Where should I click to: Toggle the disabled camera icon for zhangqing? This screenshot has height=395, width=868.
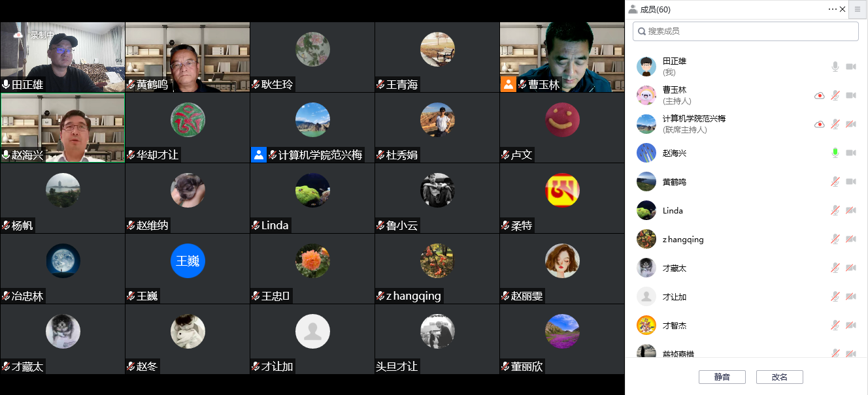click(x=851, y=239)
